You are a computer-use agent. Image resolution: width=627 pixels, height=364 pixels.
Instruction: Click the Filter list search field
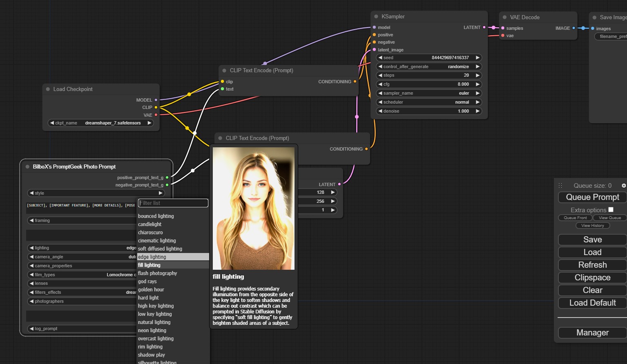(173, 203)
